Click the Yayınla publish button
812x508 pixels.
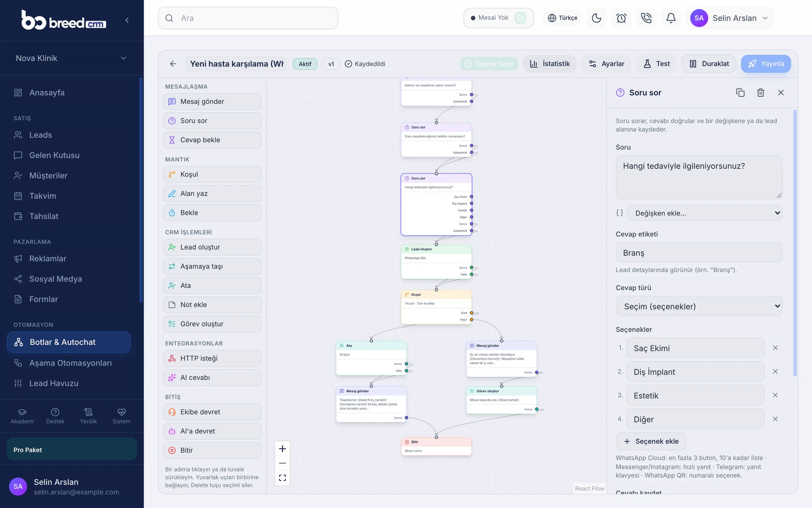(x=766, y=64)
